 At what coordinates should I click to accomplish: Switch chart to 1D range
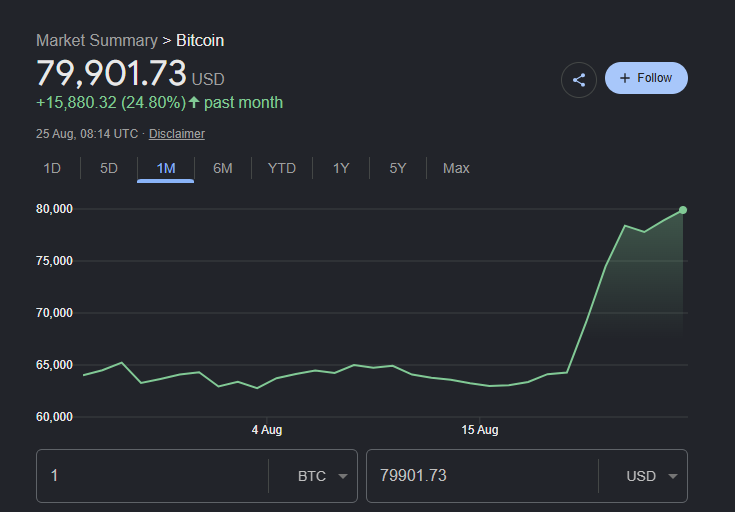(x=52, y=168)
